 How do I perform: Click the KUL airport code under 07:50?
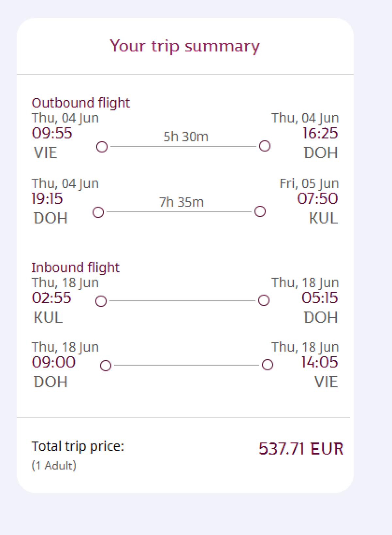323,218
